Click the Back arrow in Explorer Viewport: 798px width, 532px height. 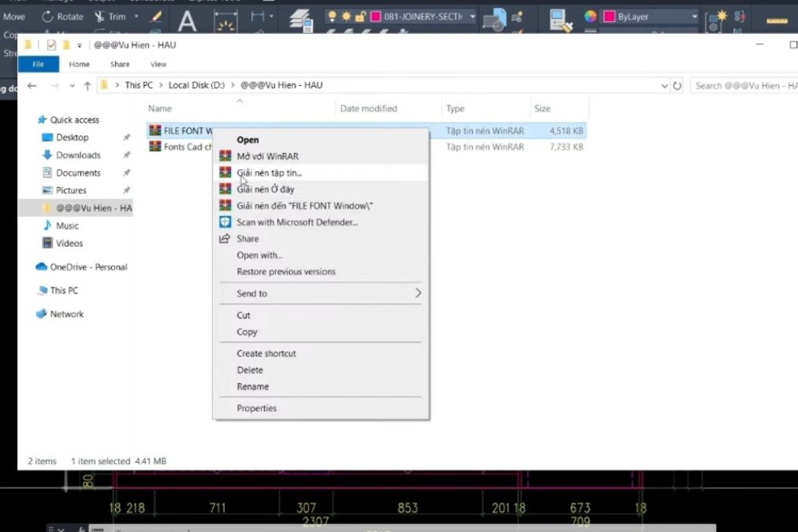(32, 86)
